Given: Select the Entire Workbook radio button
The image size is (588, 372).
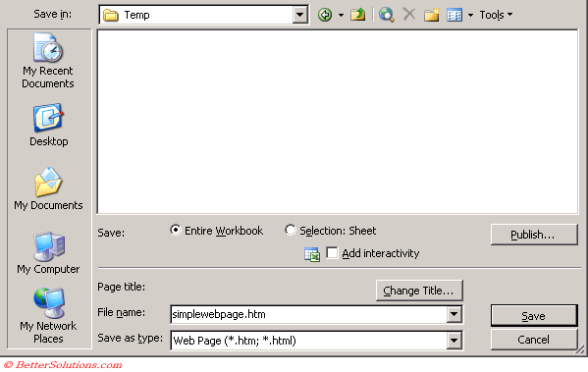Looking at the screenshot, I should (175, 230).
